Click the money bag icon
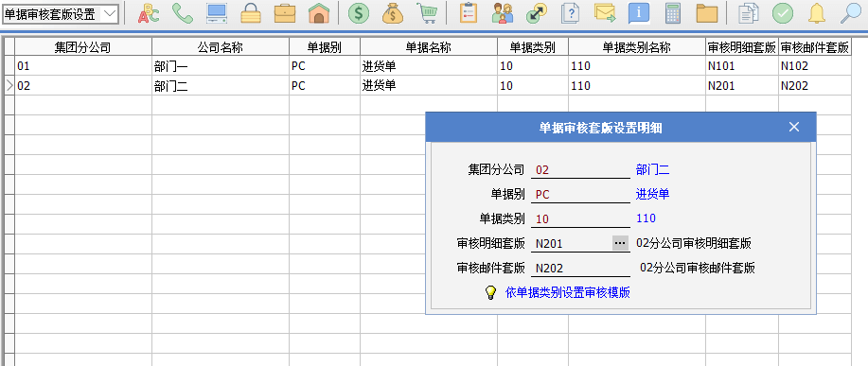868x366 pixels. pyautogui.click(x=393, y=13)
